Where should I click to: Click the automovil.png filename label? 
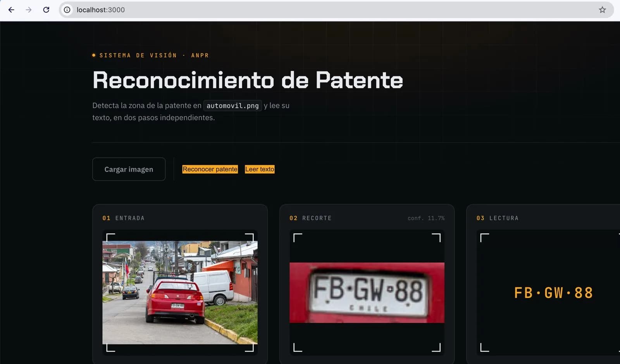(x=232, y=105)
